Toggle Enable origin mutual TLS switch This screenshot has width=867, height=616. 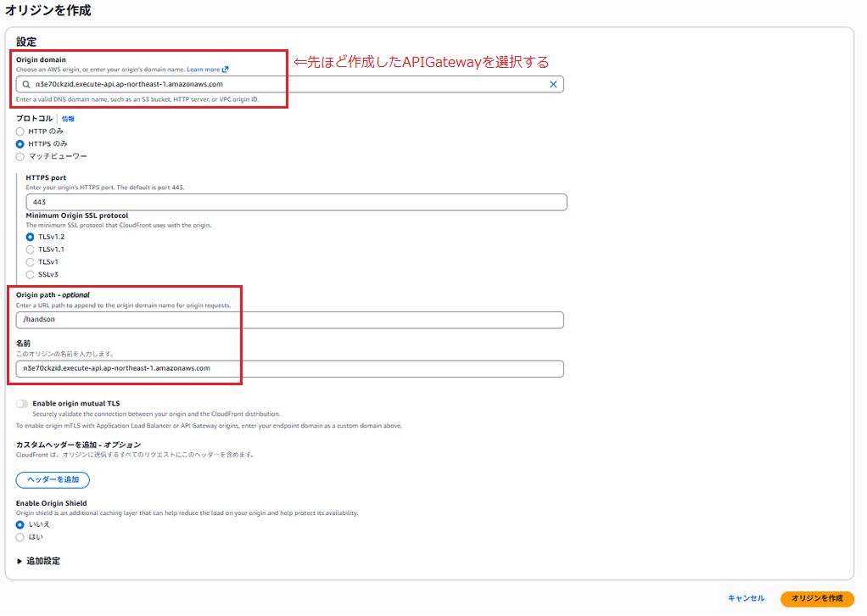click(x=22, y=404)
